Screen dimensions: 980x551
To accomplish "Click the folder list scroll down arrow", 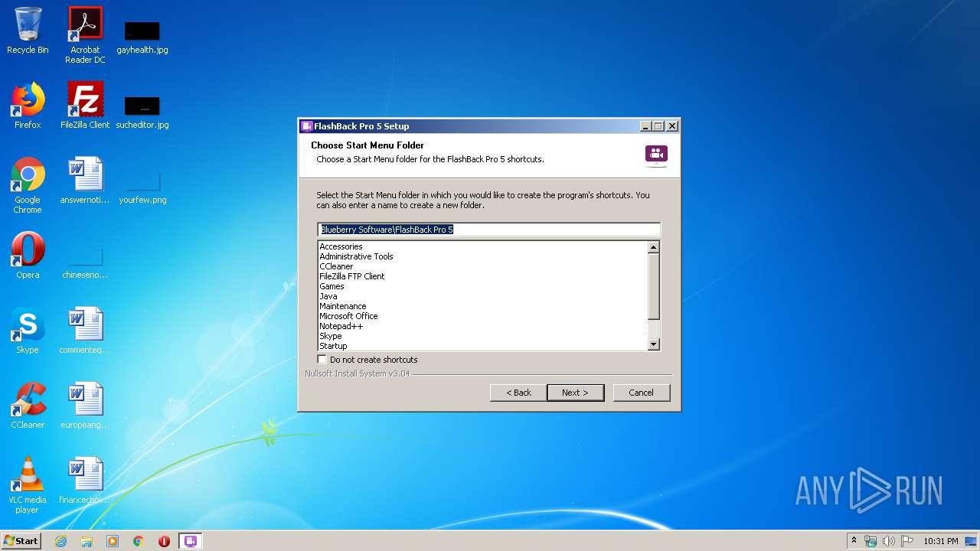I will coord(653,344).
